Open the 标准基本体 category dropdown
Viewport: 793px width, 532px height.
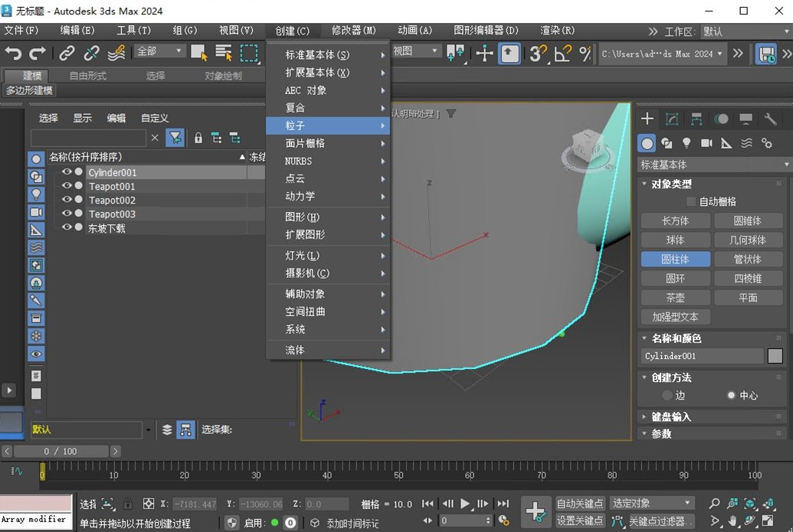(x=714, y=165)
